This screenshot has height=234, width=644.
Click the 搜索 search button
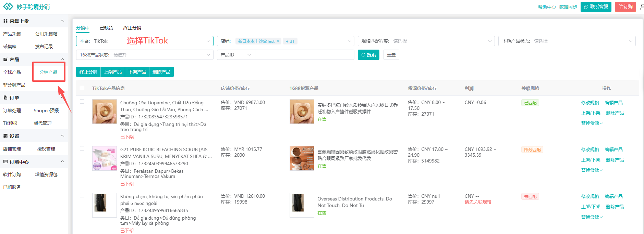tap(368, 55)
